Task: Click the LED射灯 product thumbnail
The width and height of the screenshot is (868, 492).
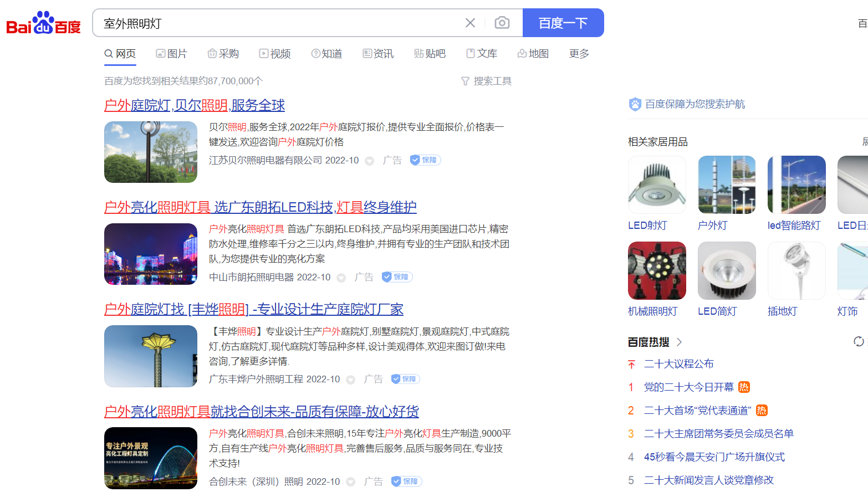Action: pyautogui.click(x=657, y=185)
